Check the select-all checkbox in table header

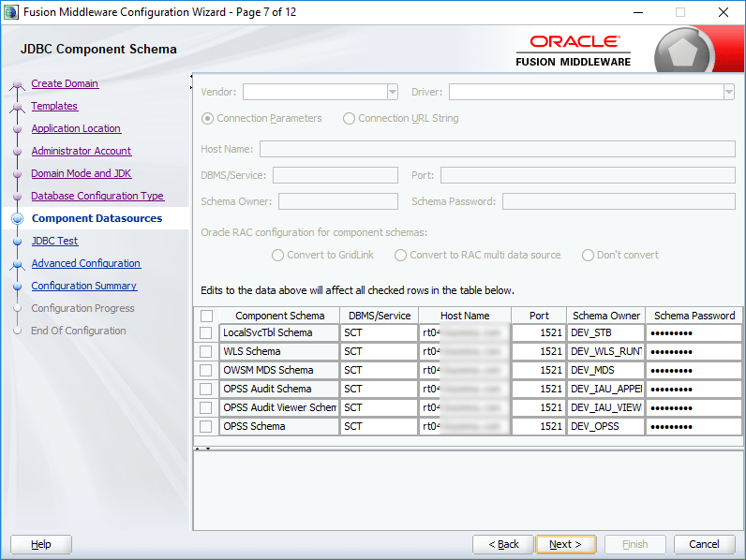[206, 317]
